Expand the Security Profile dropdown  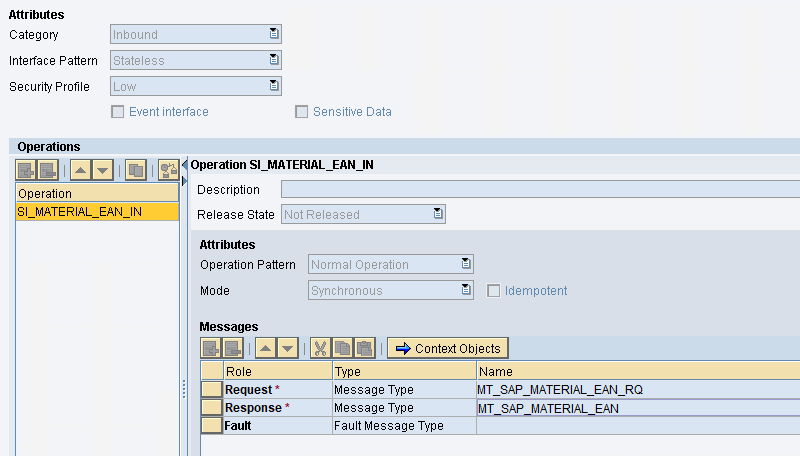274,86
